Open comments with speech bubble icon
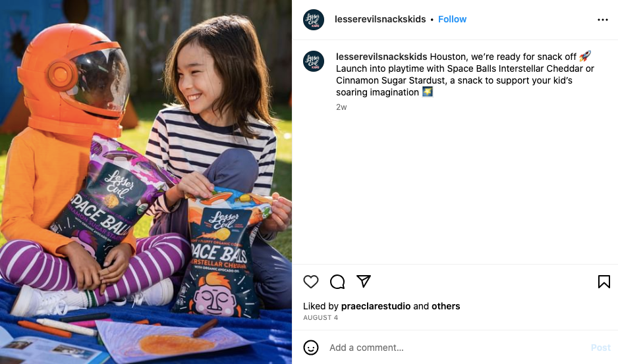Screen dimensions: 618x364 click(x=337, y=282)
